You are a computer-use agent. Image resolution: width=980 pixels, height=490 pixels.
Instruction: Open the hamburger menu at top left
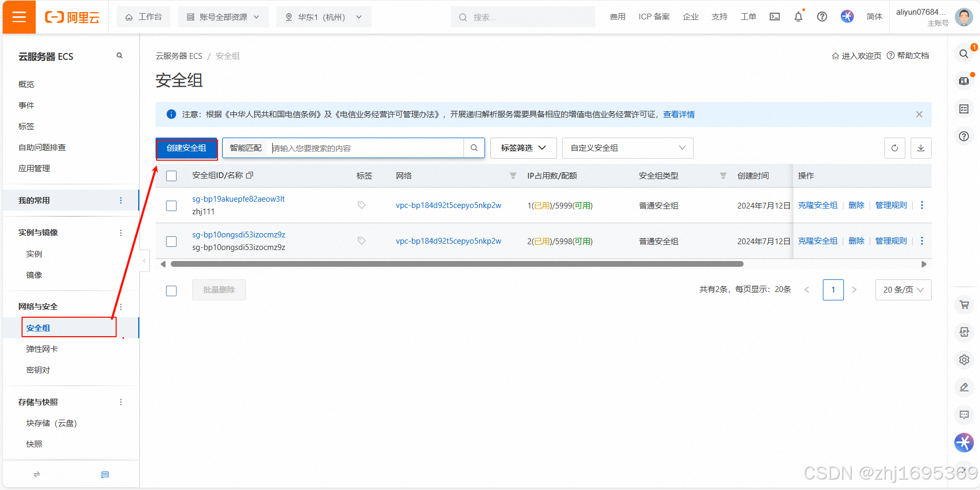[19, 17]
